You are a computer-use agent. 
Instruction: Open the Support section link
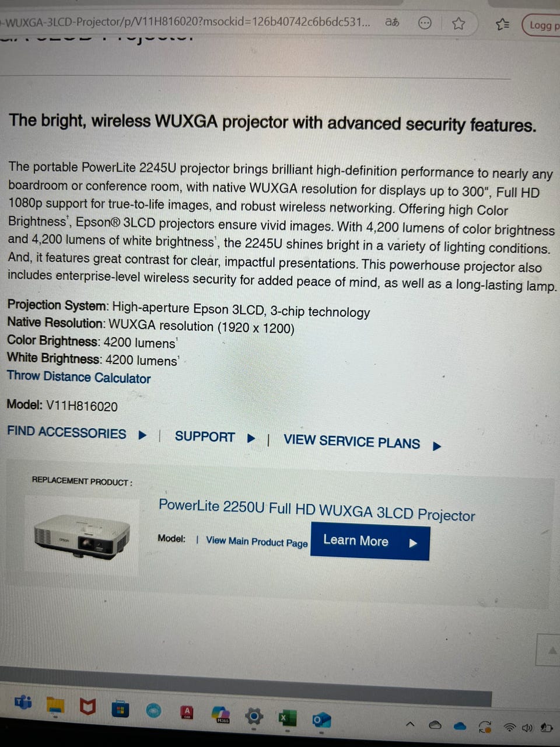click(205, 437)
